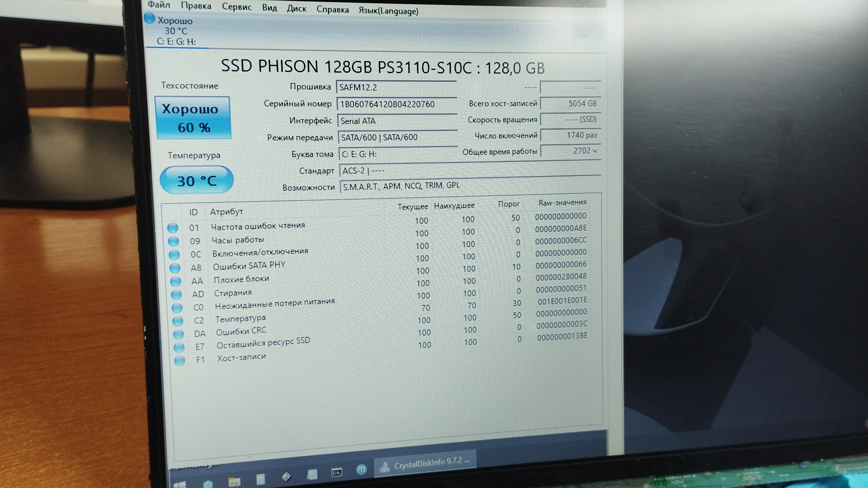
Task: Click the status orb for Часы работы
Action: [x=174, y=241]
